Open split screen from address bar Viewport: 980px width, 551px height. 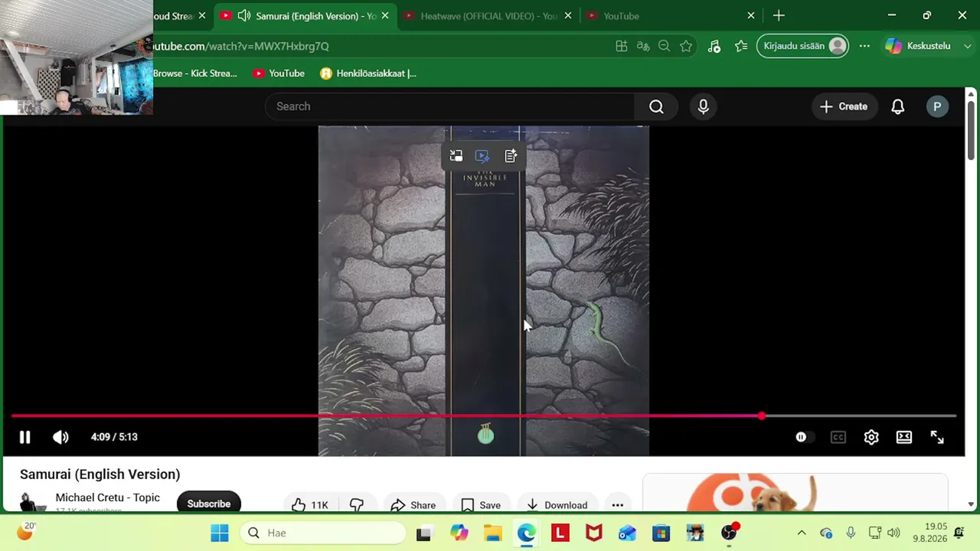(x=622, y=46)
